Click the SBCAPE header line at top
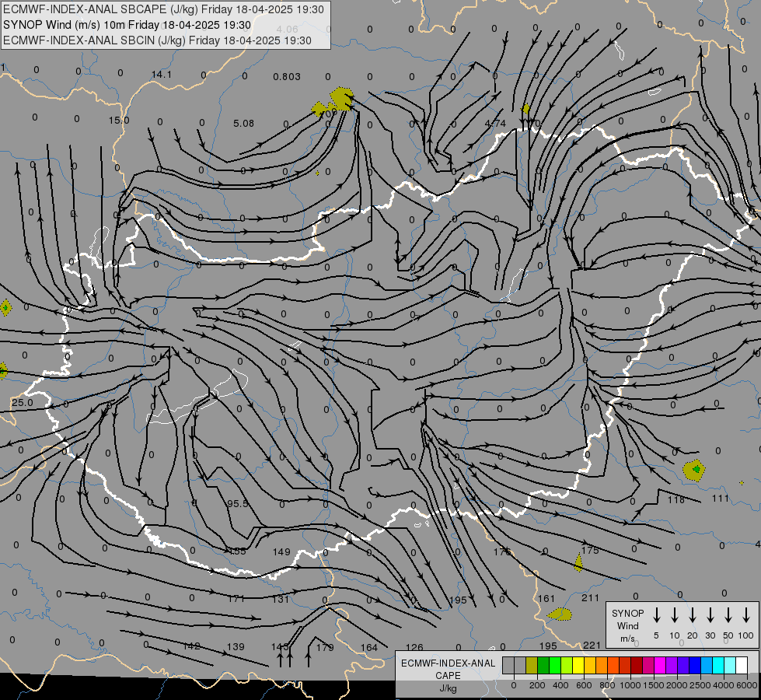The height and width of the screenshot is (700, 761). [x=163, y=9]
